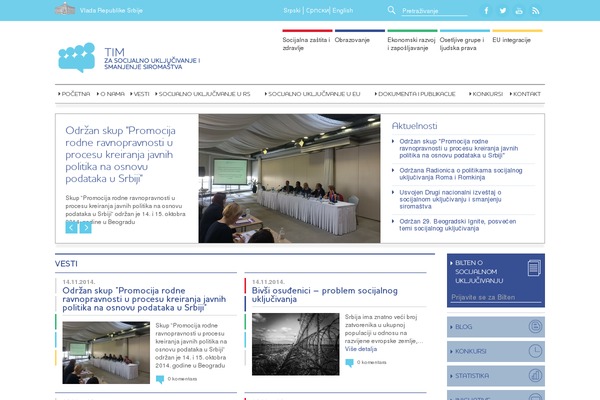The width and height of the screenshot is (600, 400).
Task: Open Aktuelnosti item Usvojen Drugi nacionalni izveštaj
Action: (x=450, y=199)
